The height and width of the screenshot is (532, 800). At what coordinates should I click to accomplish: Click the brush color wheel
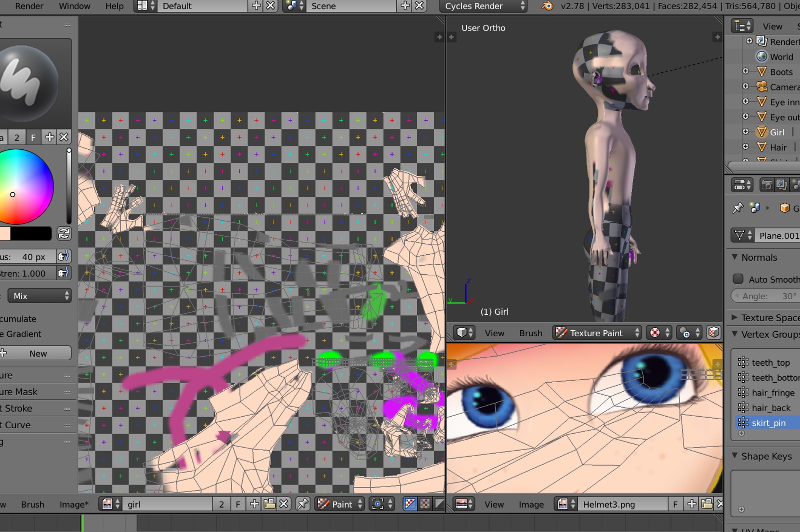pyautogui.click(x=25, y=186)
